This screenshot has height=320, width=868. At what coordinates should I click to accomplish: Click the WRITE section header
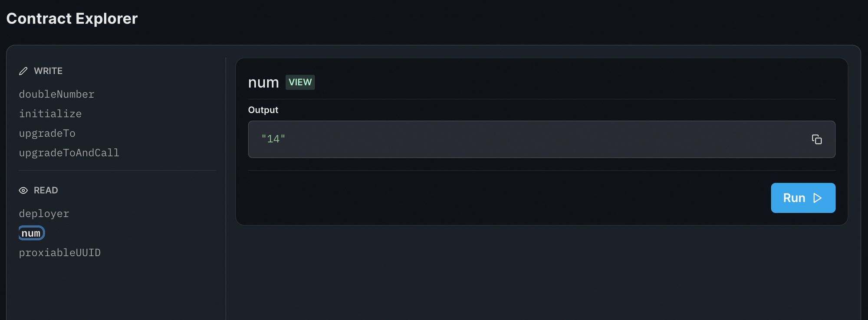(x=48, y=71)
